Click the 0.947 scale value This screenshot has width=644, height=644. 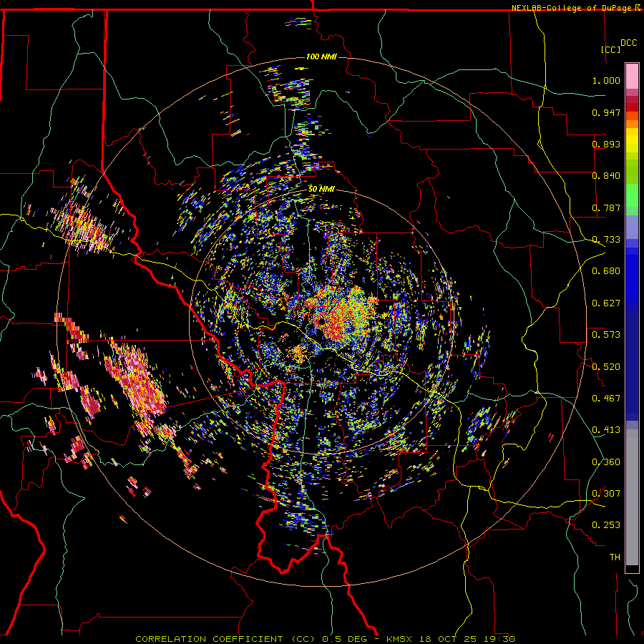coord(606,112)
